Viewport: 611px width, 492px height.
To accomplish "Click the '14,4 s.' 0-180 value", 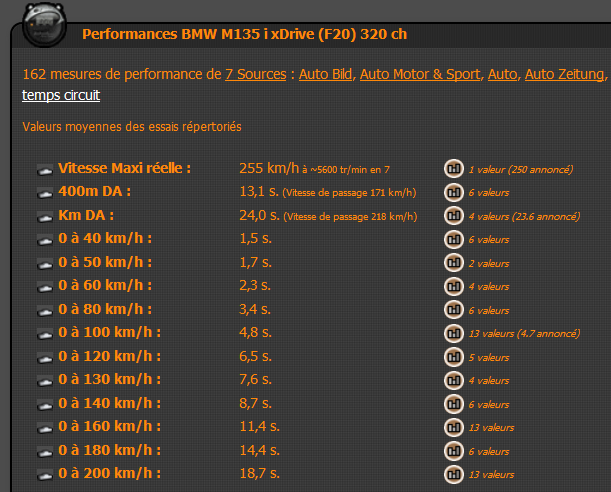I will point(259,450).
